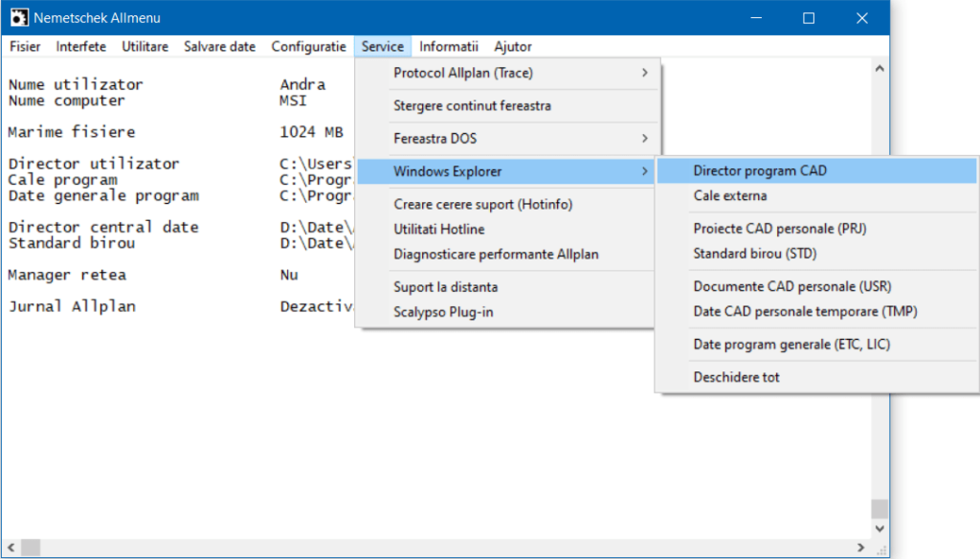Click the 'Director central date' line
This screenshot has width=980, height=559.
pos(103,227)
